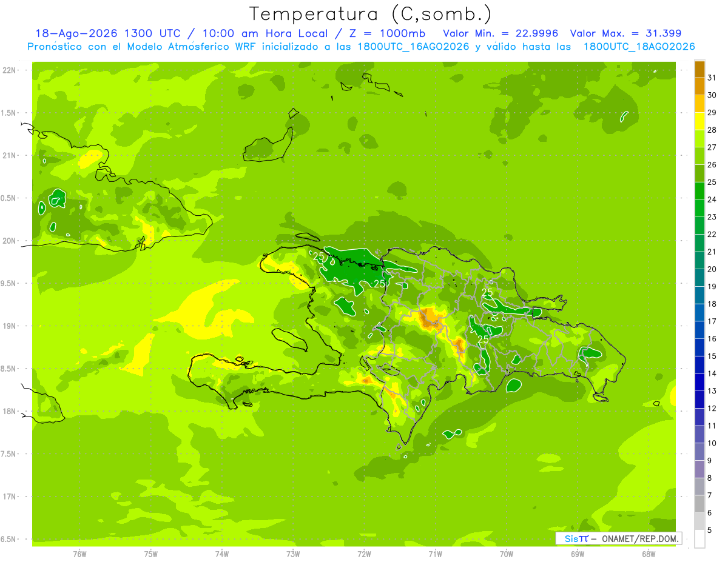
Task: Pick the legend swatch between 30 and 31
Action: [x=700, y=87]
